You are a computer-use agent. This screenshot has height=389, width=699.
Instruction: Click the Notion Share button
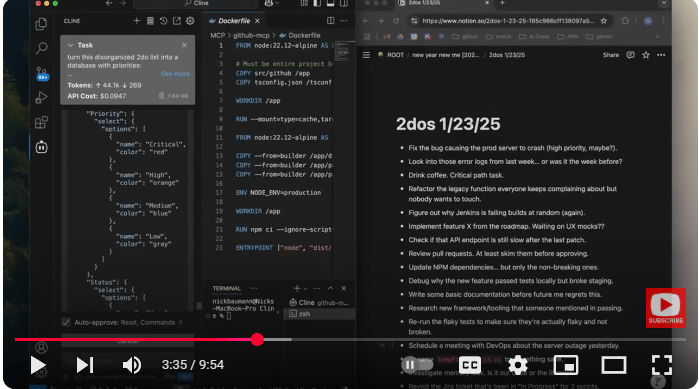(x=611, y=55)
